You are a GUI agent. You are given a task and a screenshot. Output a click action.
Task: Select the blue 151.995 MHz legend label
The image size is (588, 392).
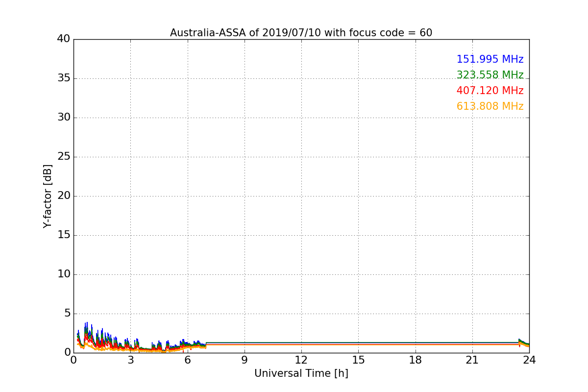490,59
